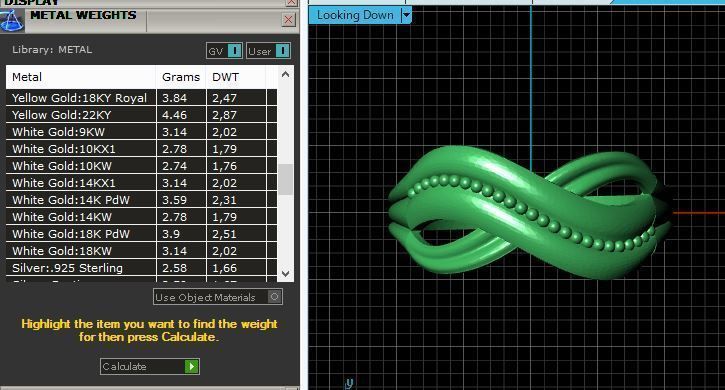This screenshot has width=725, height=390.
Task: Click 2.58 grams value for Sterling silver
Action: (x=174, y=268)
